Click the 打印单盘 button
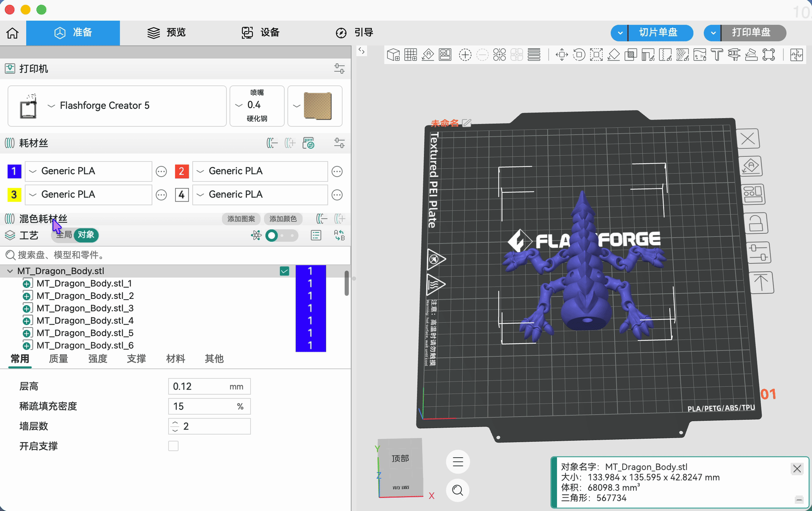812x511 pixels. pyautogui.click(x=754, y=33)
